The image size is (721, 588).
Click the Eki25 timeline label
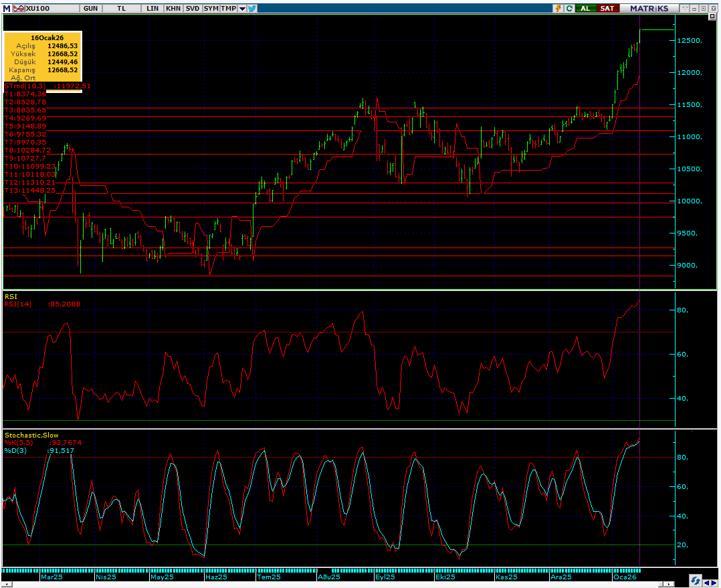pos(445,577)
